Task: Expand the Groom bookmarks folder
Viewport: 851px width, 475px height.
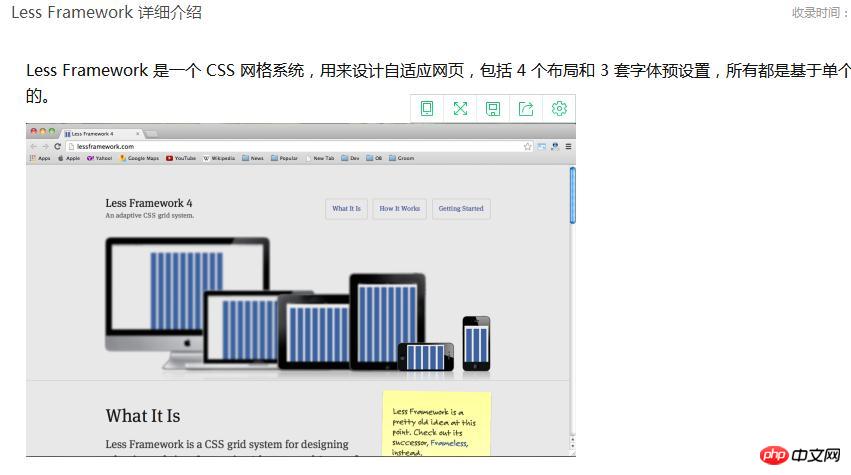Action: click(402, 159)
